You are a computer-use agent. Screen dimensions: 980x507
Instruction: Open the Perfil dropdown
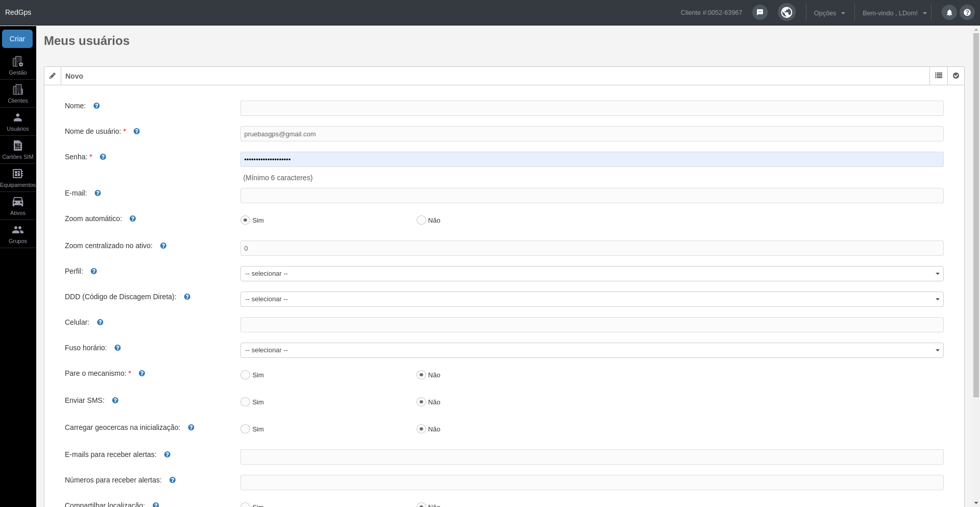592,274
